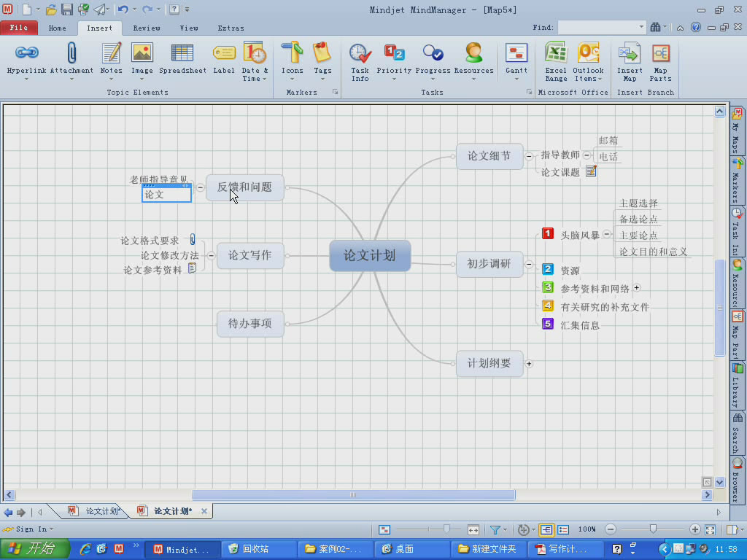The image size is (747, 560).
Task: Open the attachment icon on 论文格式要求
Action: (193, 239)
